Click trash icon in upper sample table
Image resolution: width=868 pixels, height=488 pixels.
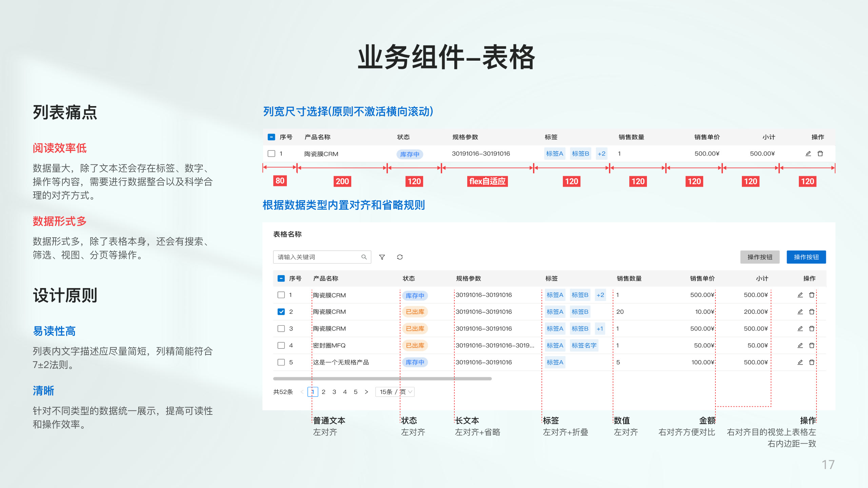(820, 154)
